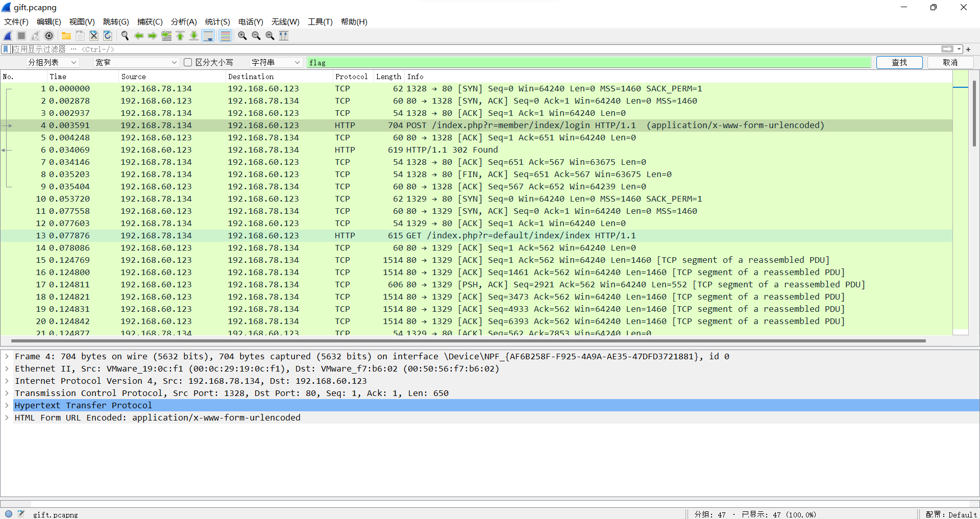Open the 统计(S) menu

(217, 22)
